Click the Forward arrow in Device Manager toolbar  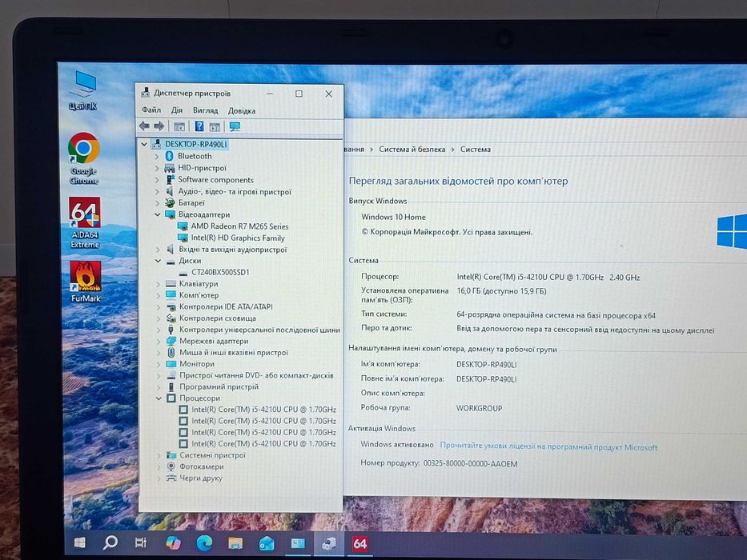[x=159, y=126]
